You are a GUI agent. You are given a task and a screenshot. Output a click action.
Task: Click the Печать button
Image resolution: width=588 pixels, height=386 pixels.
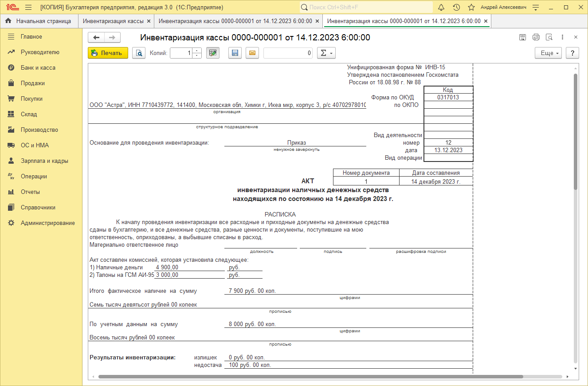[x=108, y=53]
